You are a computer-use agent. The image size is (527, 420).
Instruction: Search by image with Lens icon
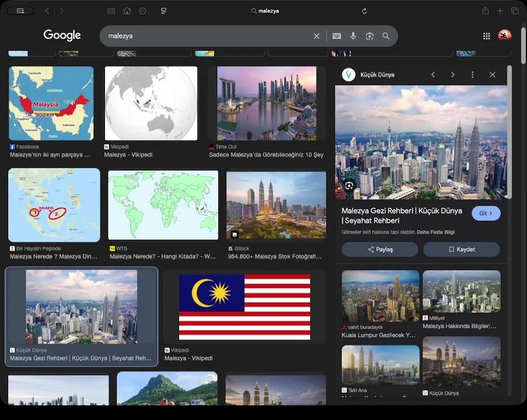coord(369,36)
